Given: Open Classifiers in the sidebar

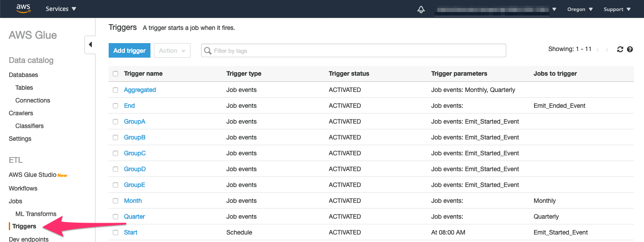Looking at the screenshot, I should point(29,126).
